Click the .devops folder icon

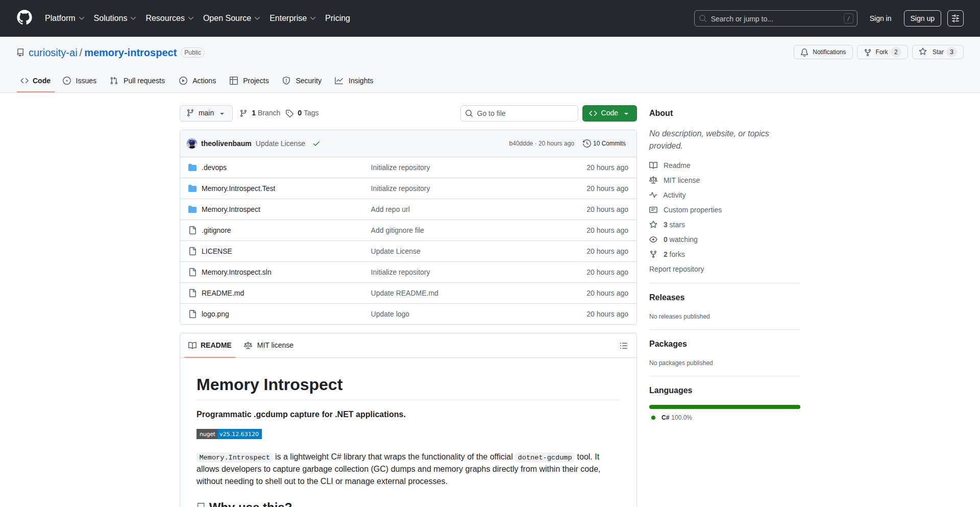tap(192, 167)
